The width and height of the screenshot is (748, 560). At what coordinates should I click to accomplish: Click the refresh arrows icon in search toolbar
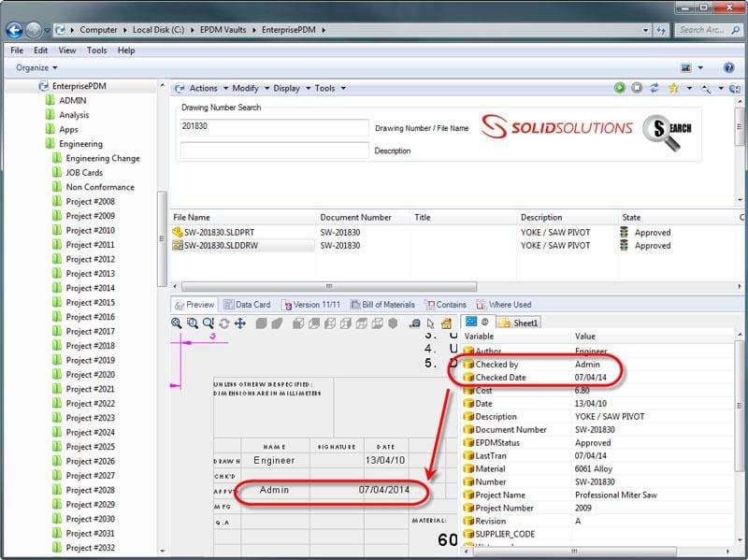(x=654, y=88)
